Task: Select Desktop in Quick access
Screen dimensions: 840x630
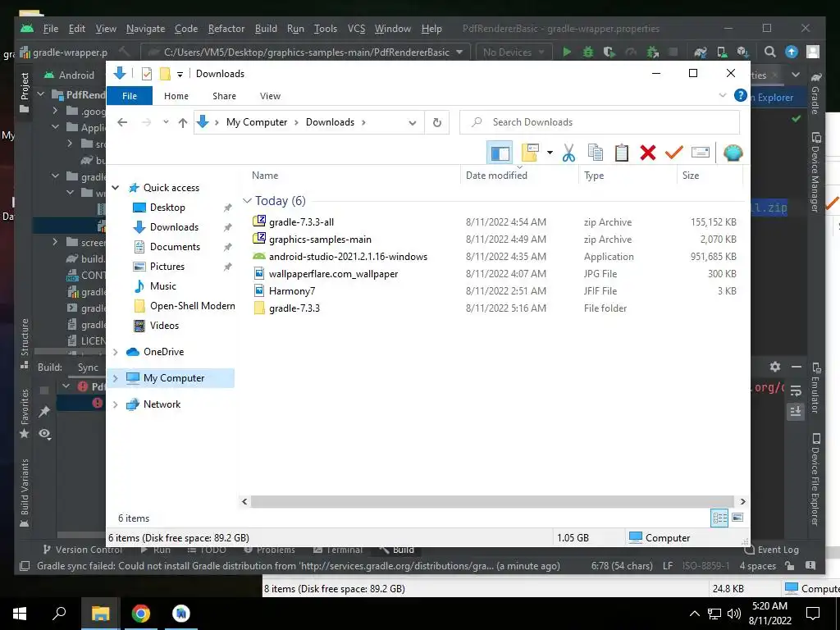Action: coord(167,208)
